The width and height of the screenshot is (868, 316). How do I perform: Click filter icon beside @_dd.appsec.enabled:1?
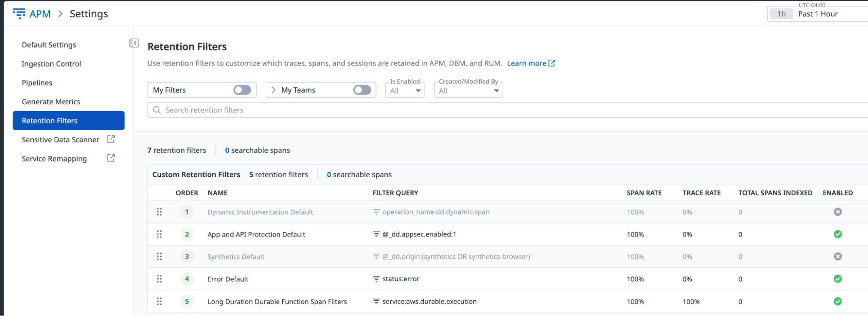(376, 234)
